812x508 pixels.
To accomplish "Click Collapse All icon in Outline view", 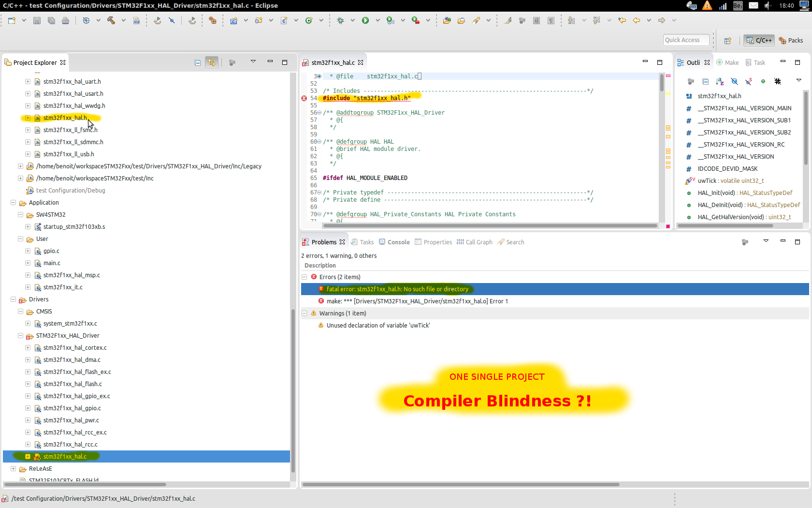I will pos(705,81).
